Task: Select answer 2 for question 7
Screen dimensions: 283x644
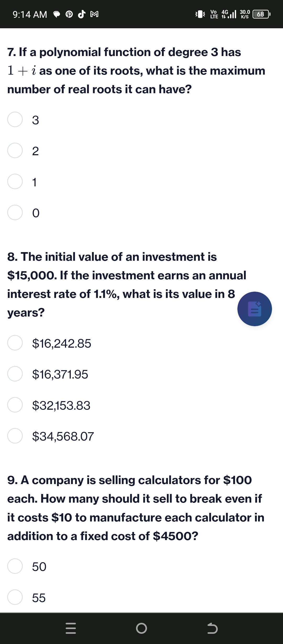Action: point(15,151)
